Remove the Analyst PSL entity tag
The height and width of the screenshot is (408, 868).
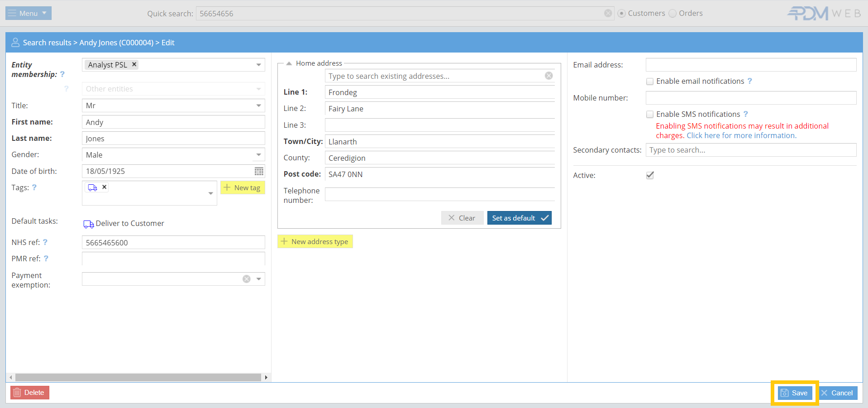134,65
